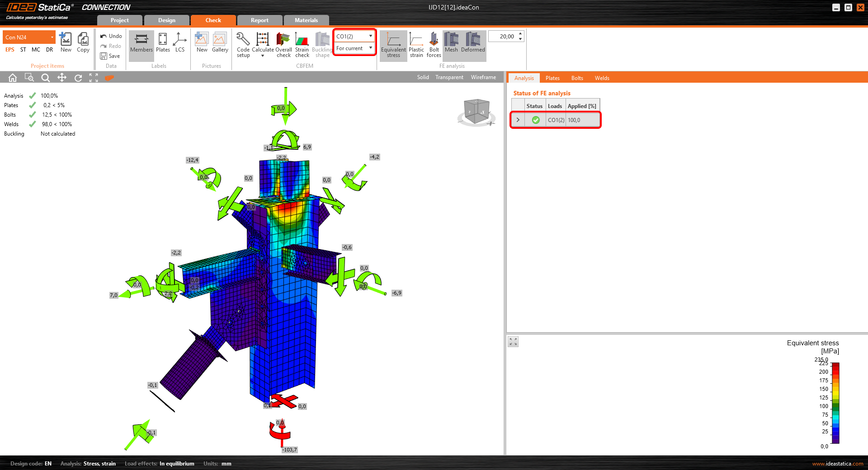868x470 pixels.
Task: Open www.ideastatica.com link
Action: 838,464
